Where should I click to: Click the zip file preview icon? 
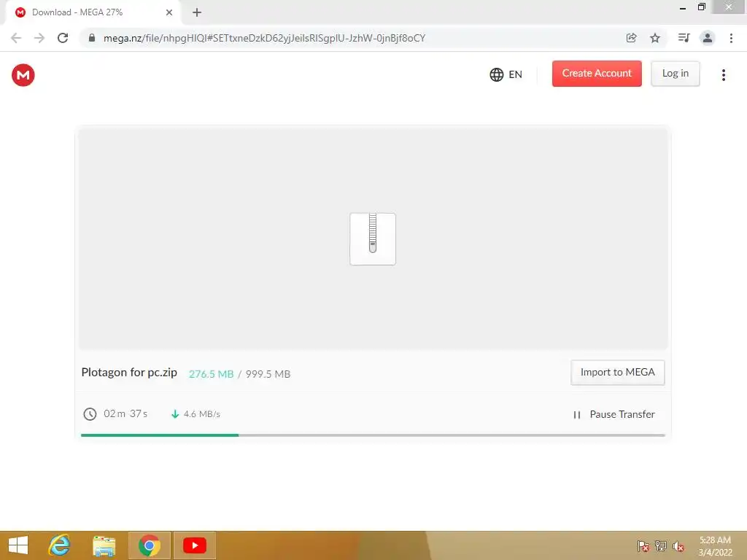(373, 239)
